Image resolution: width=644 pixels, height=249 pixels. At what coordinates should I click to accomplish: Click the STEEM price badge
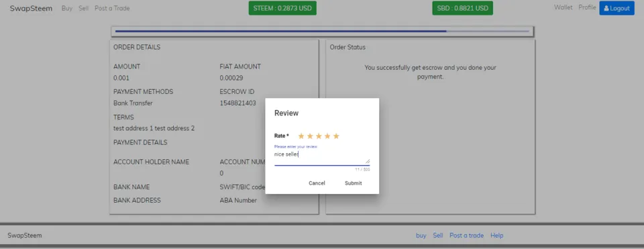click(x=282, y=8)
